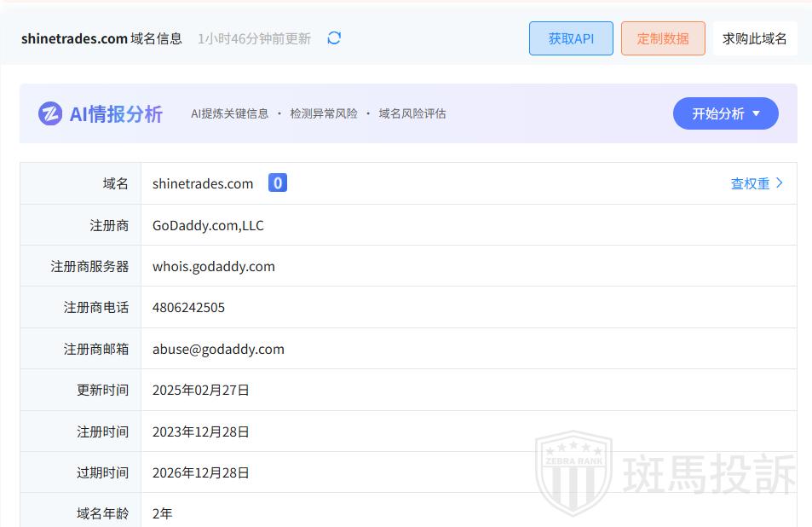Open the 查权重 link
This screenshot has height=527, width=812.
coord(756,183)
